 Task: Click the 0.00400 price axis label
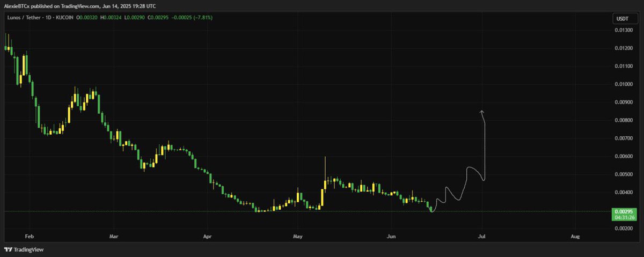624,193
